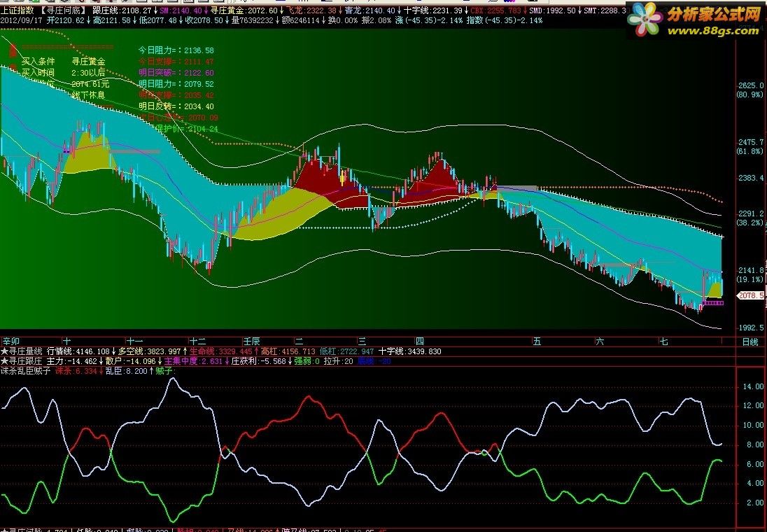The image size is (767, 532).
Task: Click the 买入条件 label on the chart
Action: (x=38, y=61)
